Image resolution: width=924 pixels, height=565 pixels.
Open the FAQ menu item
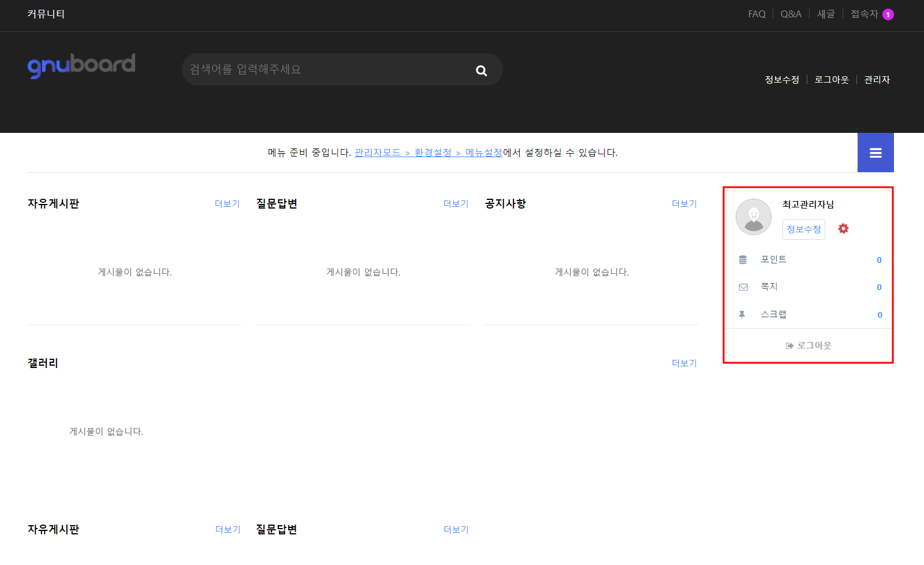[757, 14]
